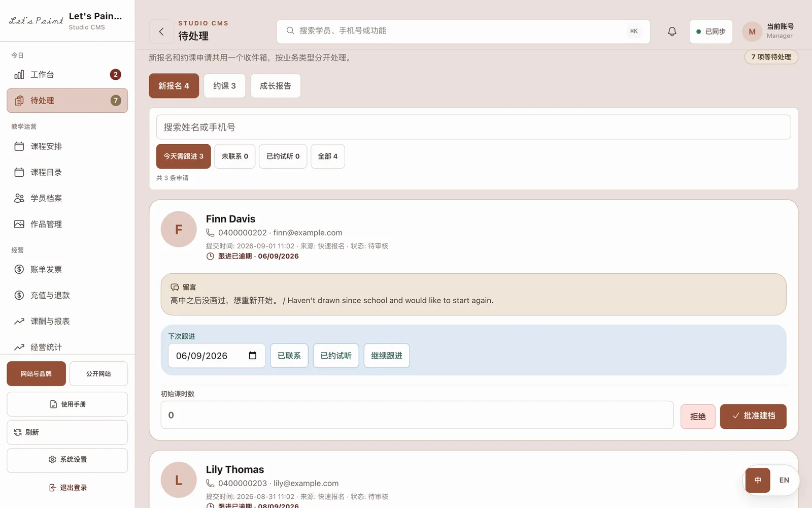Screen dimensions: 812x508
Task: Mark Finn Davis as 已联系
Action: click(289, 356)
